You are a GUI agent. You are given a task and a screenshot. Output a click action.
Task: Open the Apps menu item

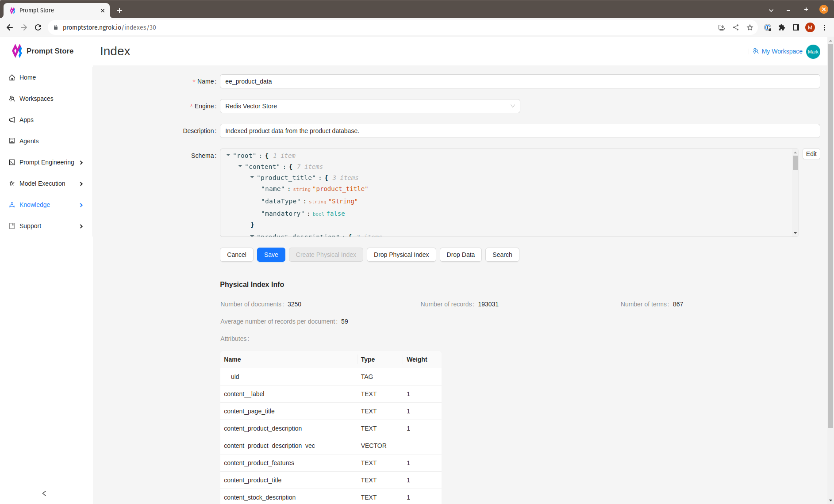pyautogui.click(x=46, y=120)
